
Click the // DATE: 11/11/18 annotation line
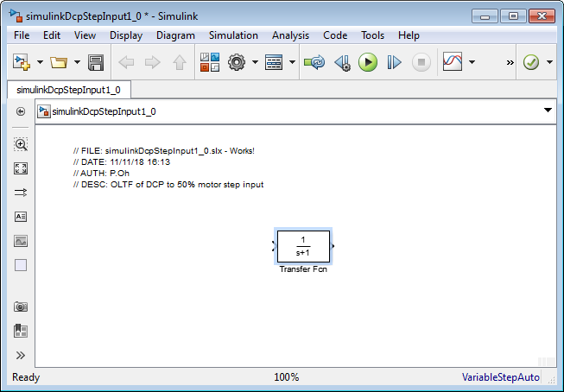(x=122, y=161)
